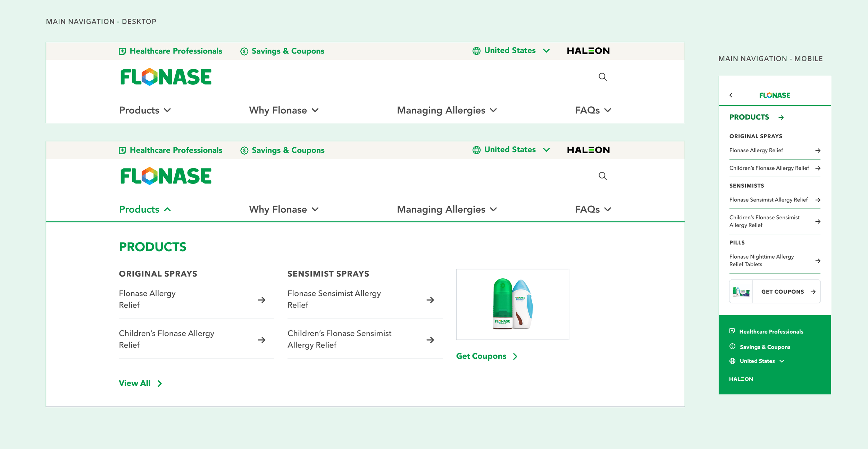Click arrow beside mobile PRODUCTS heading
The width and height of the screenshot is (868, 449).
(781, 117)
